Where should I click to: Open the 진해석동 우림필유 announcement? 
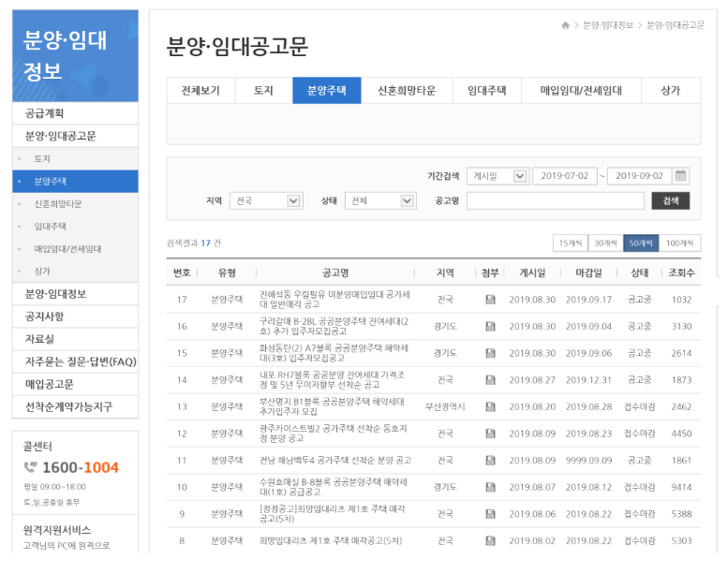coord(334,300)
